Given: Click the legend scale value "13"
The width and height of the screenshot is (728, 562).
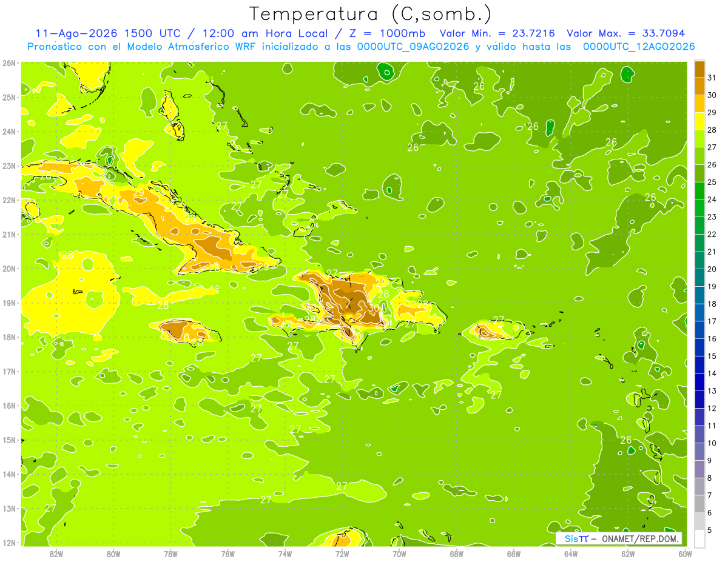Looking at the screenshot, I should (x=712, y=391).
